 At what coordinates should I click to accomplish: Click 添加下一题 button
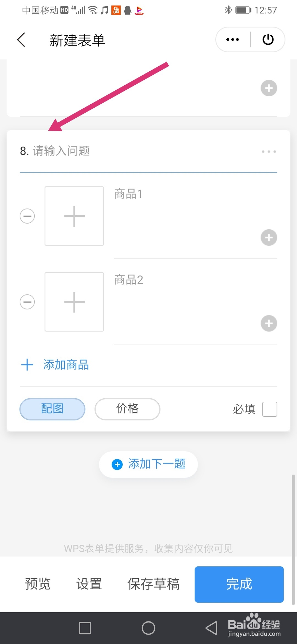coord(148,464)
